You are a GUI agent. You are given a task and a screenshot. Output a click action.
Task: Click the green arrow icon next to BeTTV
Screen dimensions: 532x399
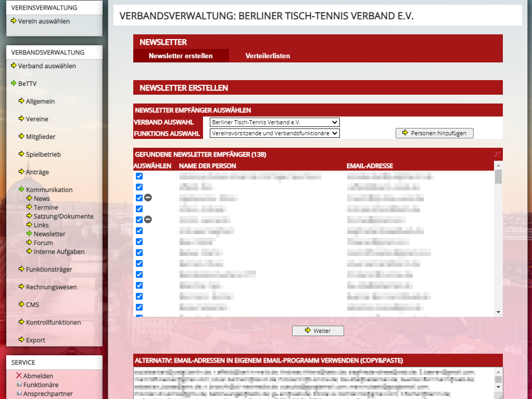(14, 83)
